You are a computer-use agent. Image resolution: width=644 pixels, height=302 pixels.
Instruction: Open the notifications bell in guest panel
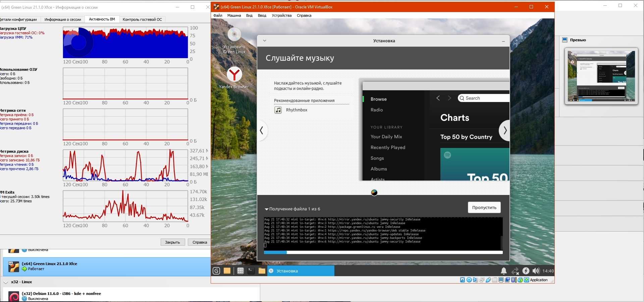504,271
